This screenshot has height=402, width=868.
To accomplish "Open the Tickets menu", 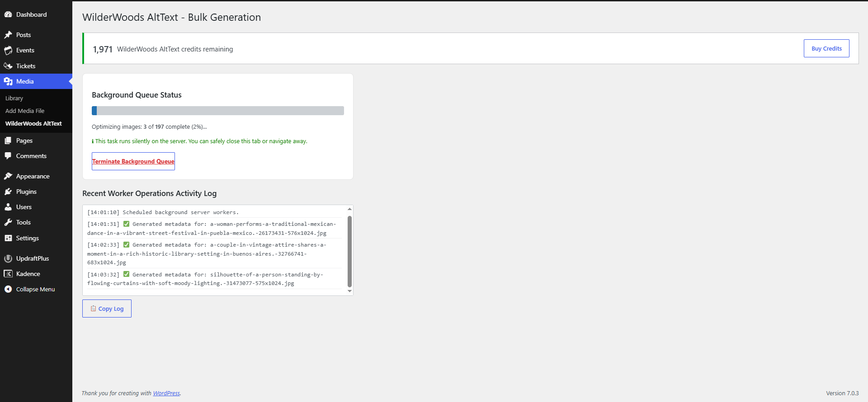I will tap(26, 66).
